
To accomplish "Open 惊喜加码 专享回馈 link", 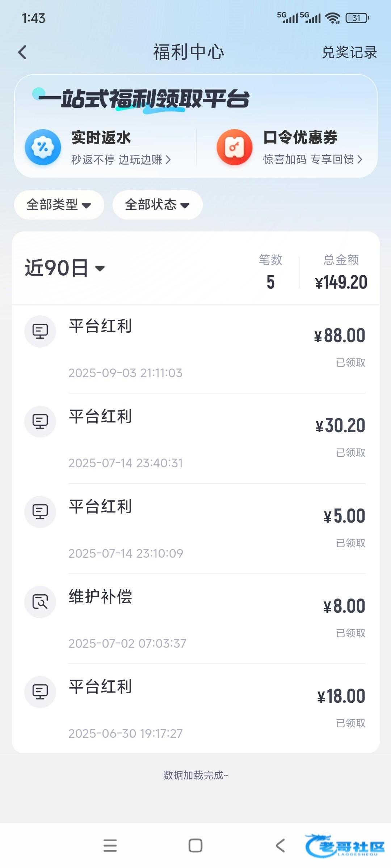I will coord(312,159).
